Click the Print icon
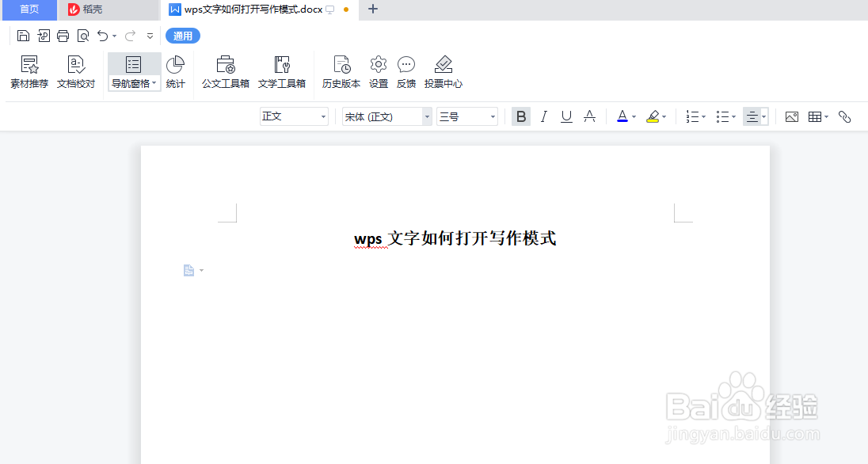Screen dimensions: 868x464 coord(63,36)
